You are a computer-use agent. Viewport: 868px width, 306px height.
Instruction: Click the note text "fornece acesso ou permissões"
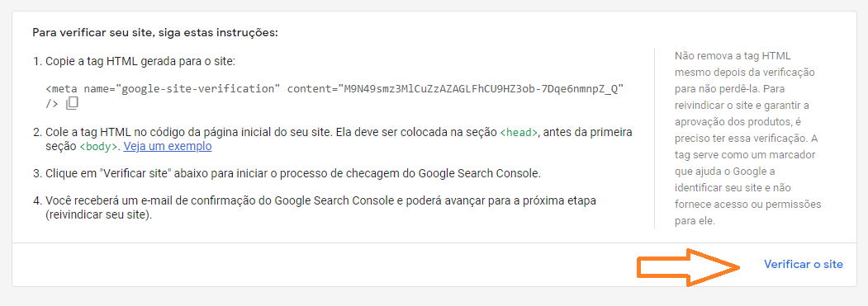[x=748, y=205]
